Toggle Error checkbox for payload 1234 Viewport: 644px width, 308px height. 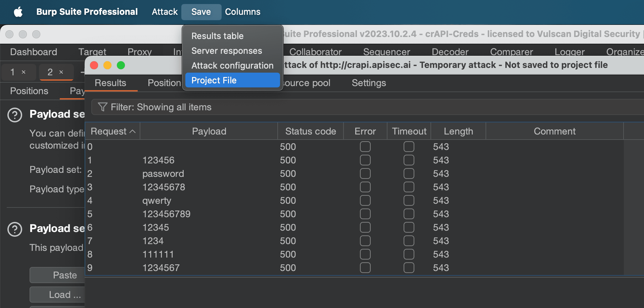pos(365,241)
